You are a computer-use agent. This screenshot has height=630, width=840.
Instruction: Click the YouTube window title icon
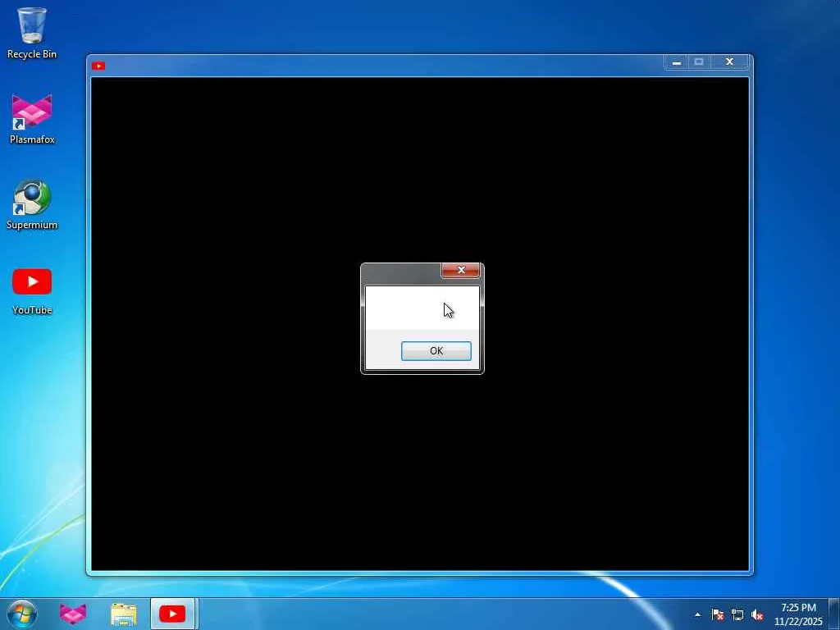click(98, 66)
